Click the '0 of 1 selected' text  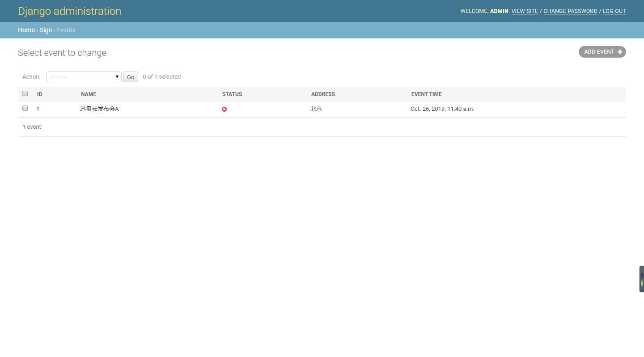162,77
